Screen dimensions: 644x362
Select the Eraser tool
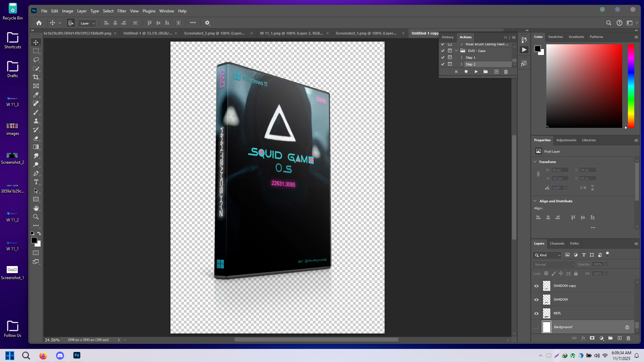[x=36, y=138]
